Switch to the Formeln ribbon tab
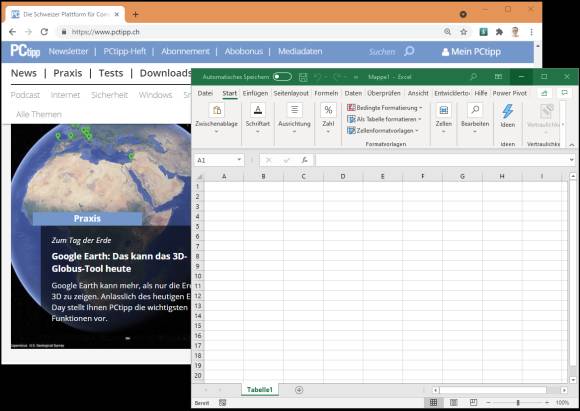This screenshot has height=411, width=580. click(x=326, y=93)
